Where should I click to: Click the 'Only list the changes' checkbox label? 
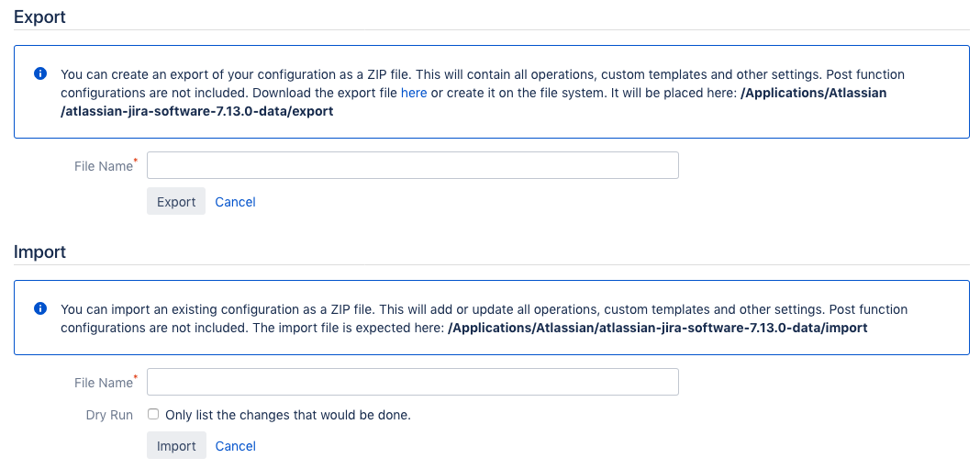[x=288, y=415]
